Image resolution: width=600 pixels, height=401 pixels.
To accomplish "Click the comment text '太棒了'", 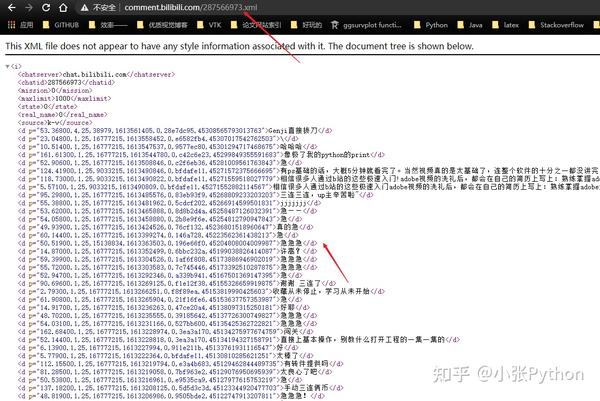I will point(287,355).
